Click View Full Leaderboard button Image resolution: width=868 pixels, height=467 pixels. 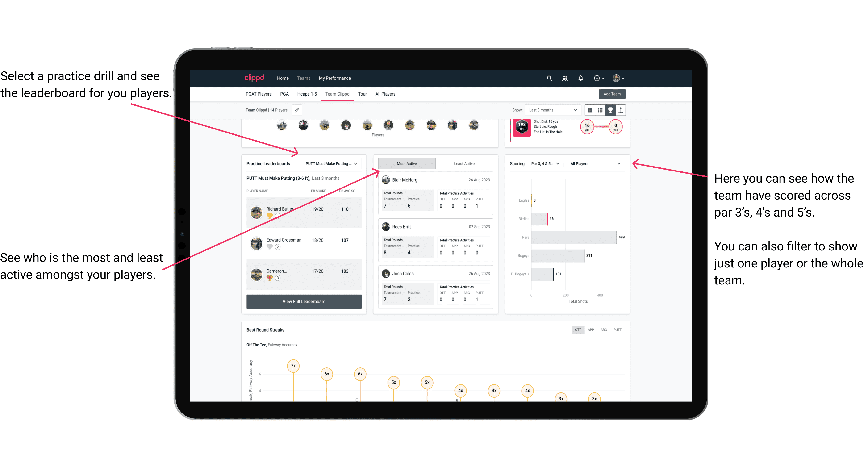pos(304,301)
